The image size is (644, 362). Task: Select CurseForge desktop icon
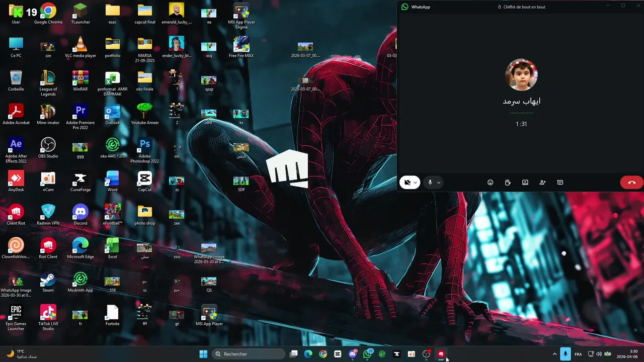(x=80, y=182)
